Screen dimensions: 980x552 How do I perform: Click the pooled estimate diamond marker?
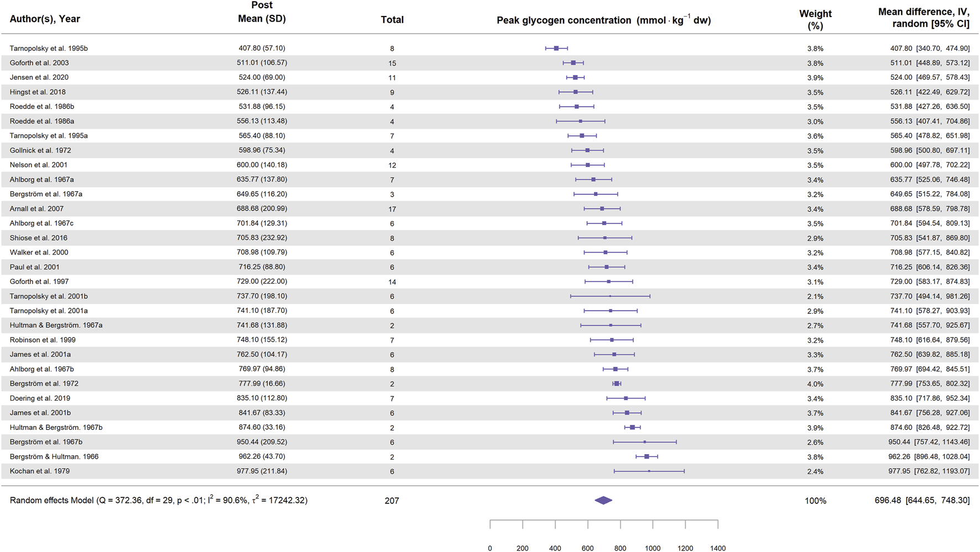603,500
